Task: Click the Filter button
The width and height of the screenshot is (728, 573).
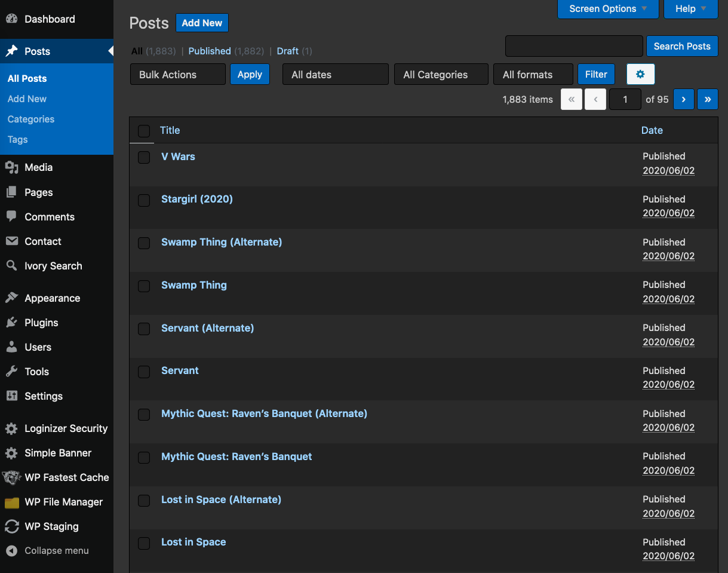Action: pos(596,74)
